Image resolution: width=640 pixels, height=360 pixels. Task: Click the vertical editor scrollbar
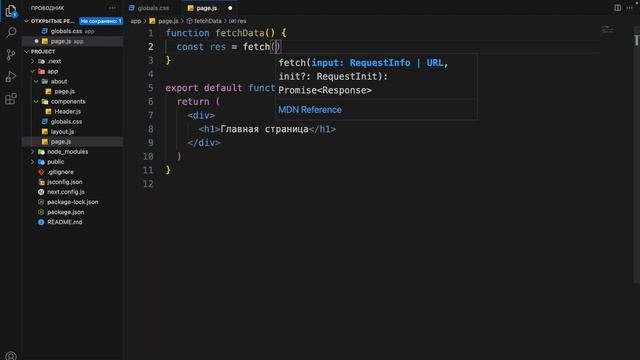pyautogui.click(x=636, y=155)
